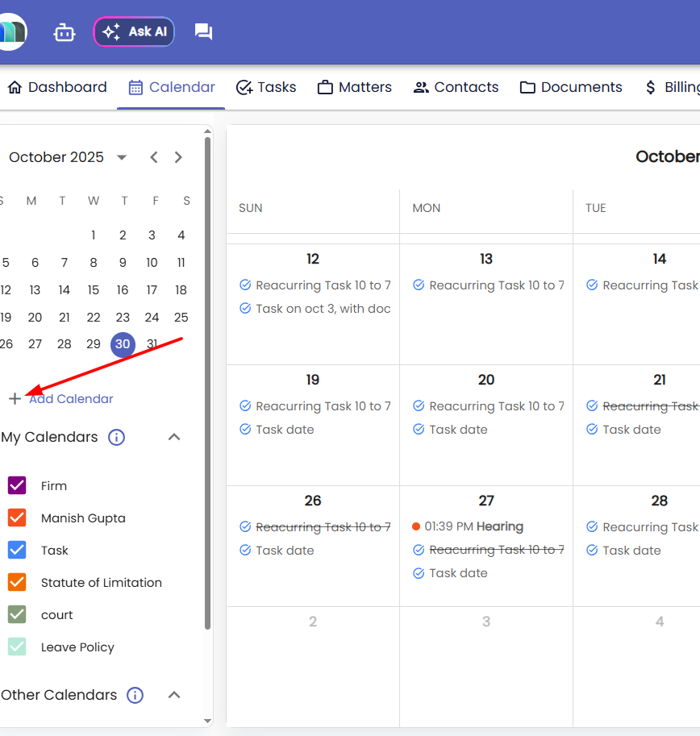Click Other Calendars info icon
The height and width of the screenshot is (736, 700).
tap(135, 695)
